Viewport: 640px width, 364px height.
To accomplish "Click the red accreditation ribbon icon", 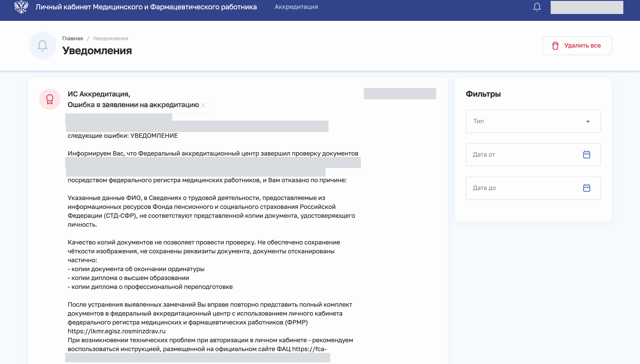I will coord(50,99).
